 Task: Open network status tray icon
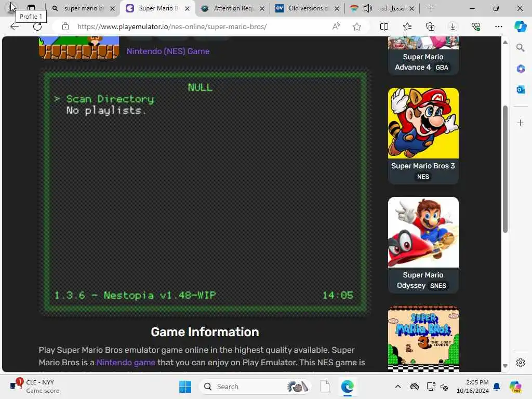click(431, 387)
